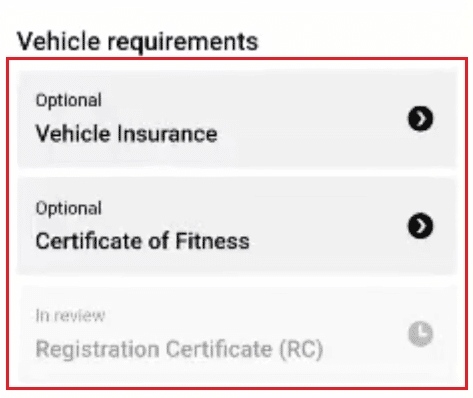
Task: View pending status of Registration Certificate
Action: tap(420, 334)
